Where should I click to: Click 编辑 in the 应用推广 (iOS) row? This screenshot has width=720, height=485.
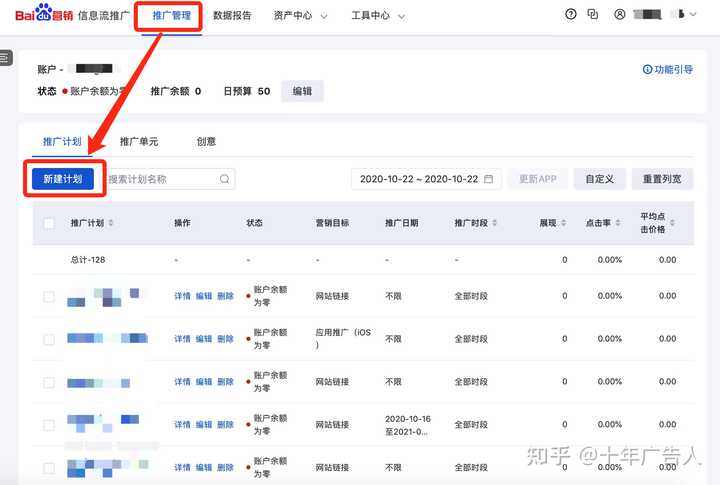point(204,339)
